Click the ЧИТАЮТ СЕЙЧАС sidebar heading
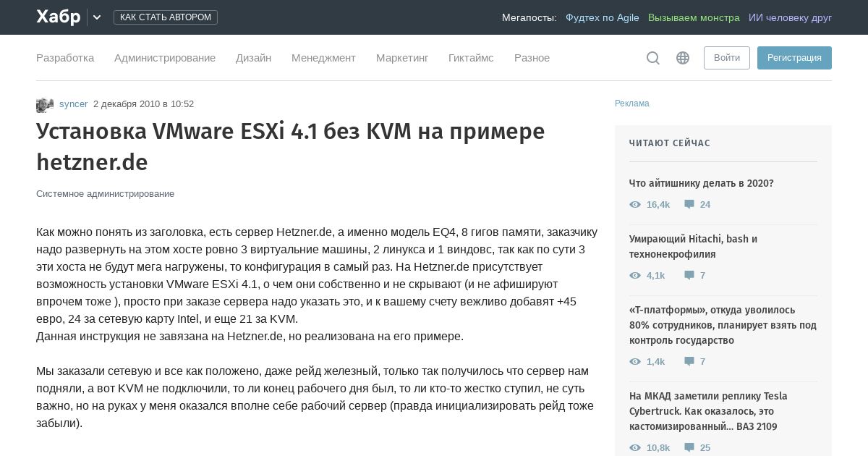 (x=670, y=143)
